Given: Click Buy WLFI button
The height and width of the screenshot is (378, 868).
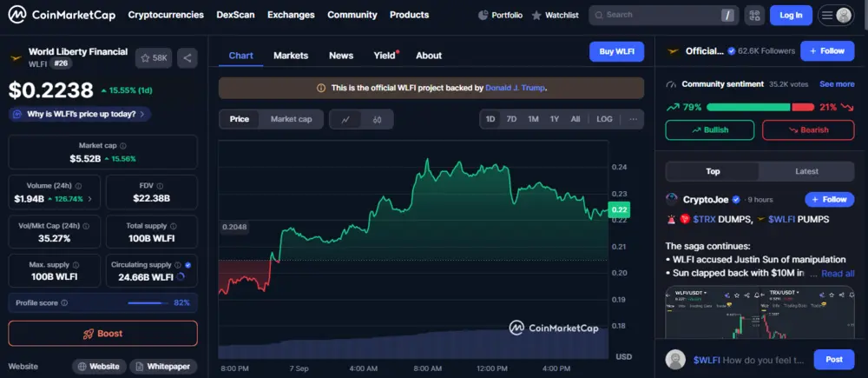Looking at the screenshot, I should point(616,51).
